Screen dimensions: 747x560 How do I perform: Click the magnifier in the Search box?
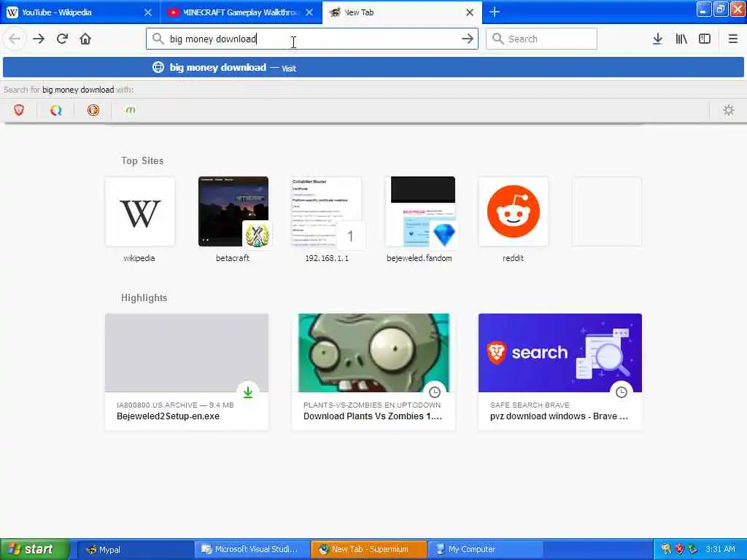tap(498, 39)
